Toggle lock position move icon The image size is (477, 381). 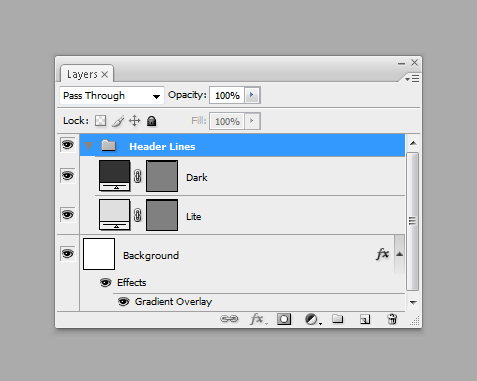(135, 121)
